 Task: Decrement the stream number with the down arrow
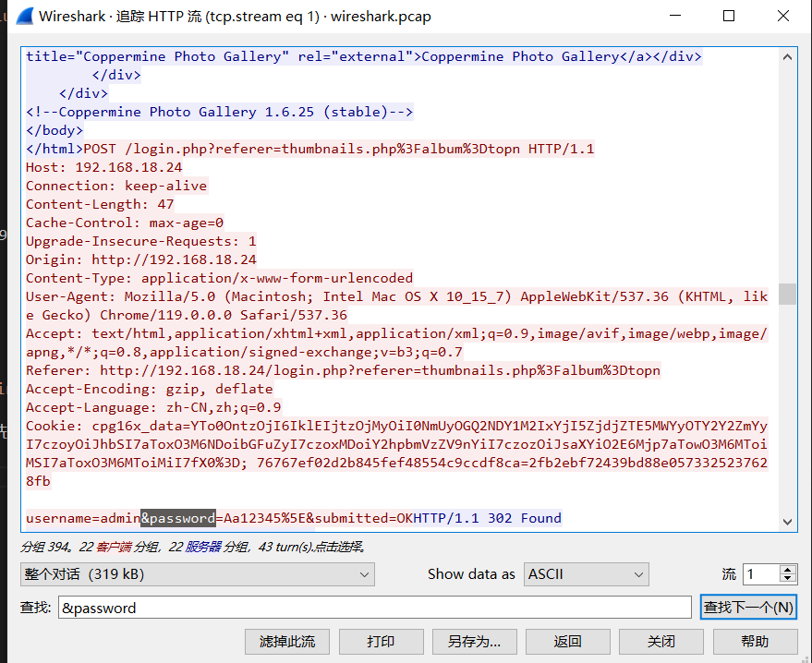click(788, 580)
